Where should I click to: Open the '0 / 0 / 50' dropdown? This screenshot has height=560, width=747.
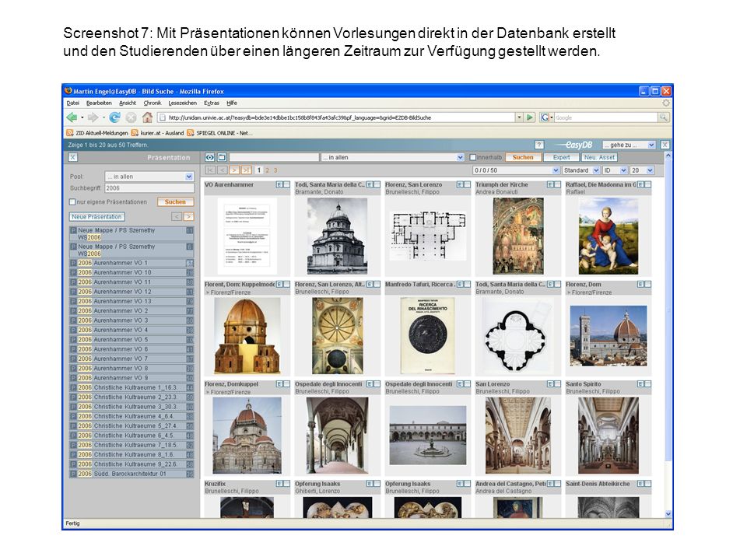click(516, 170)
